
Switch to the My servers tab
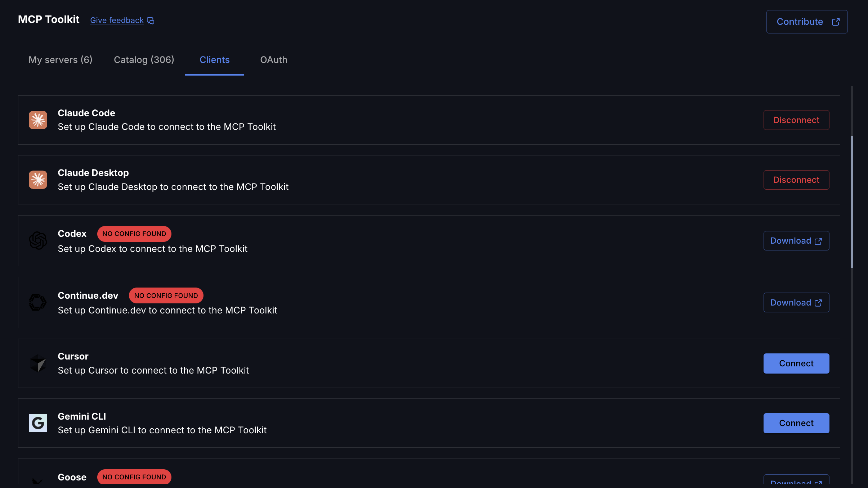[61, 60]
